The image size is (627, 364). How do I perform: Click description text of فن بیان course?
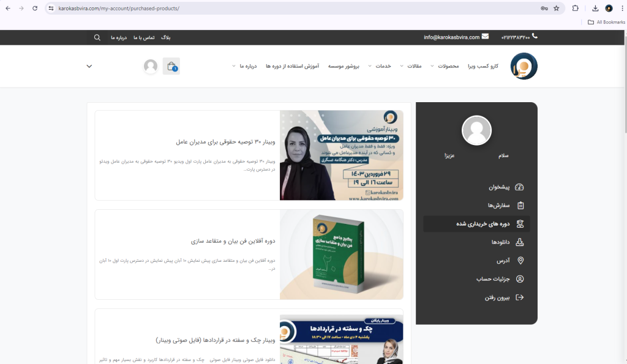coord(187,264)
